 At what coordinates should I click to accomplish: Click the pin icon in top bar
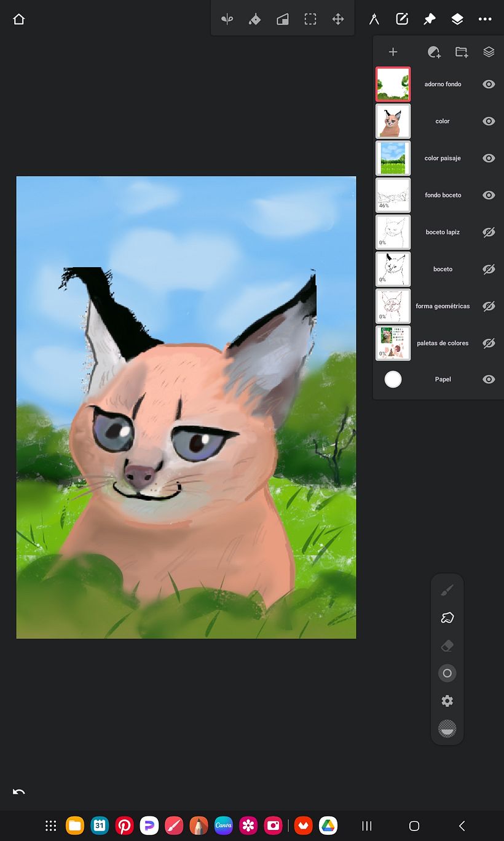pyautogui.click(x=430, y=19)
